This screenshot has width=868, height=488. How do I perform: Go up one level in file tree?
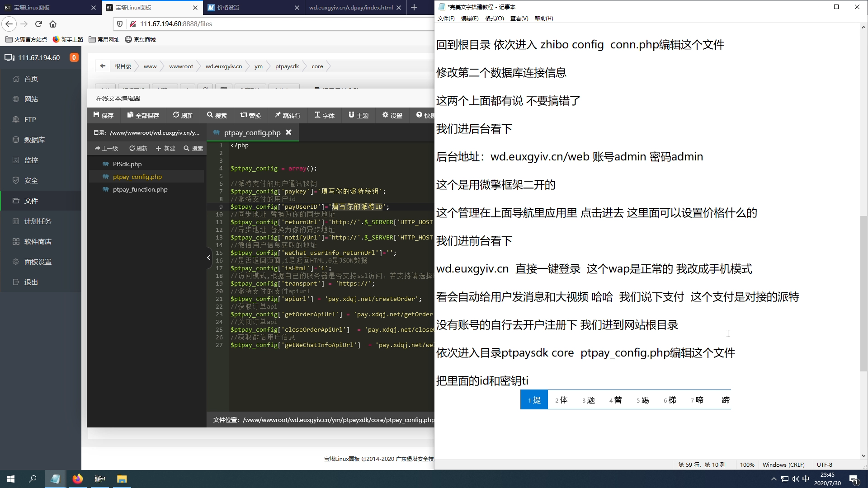[x=106, y=148]
